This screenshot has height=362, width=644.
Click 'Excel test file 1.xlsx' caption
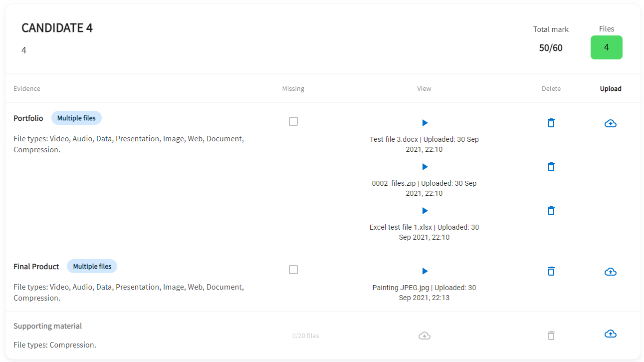pos(425,232)
